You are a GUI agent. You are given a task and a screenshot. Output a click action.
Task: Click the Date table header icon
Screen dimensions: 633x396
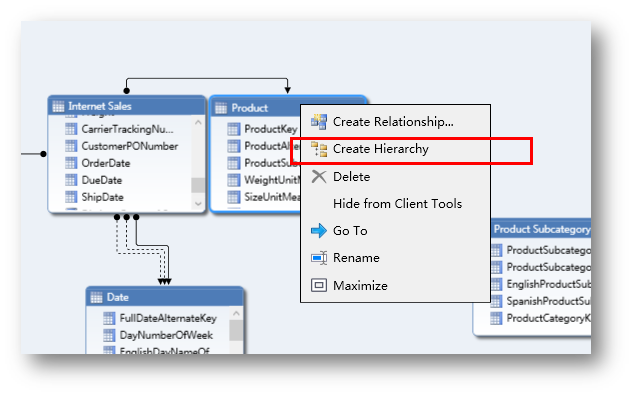point(96,298)
